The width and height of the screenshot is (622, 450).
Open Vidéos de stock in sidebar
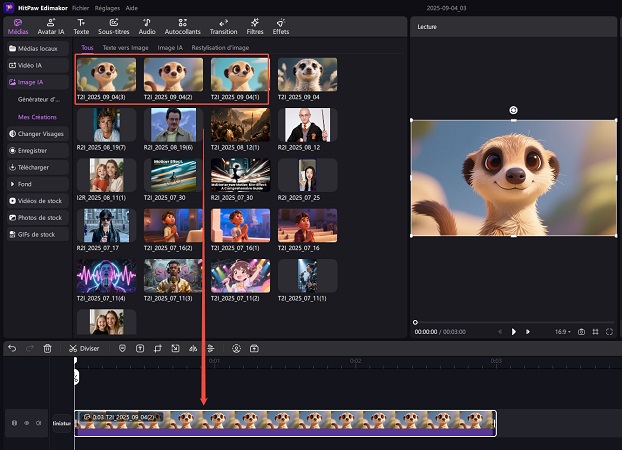(x=38, y=201)
